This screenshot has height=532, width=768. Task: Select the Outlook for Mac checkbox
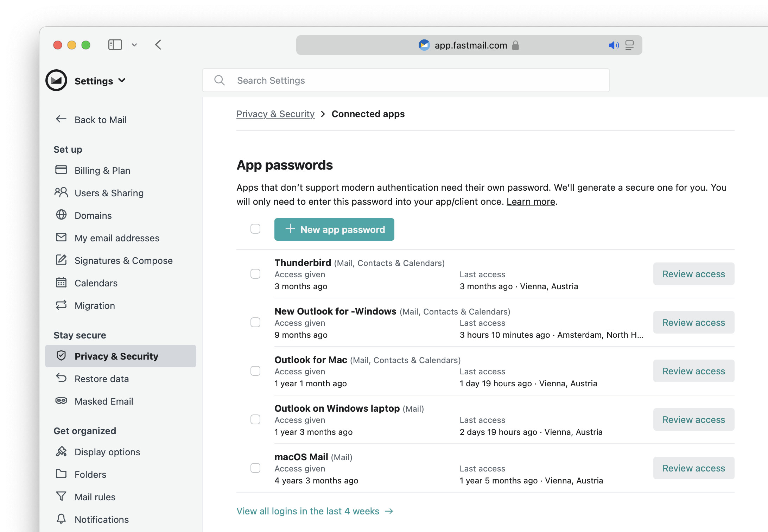[255, 371]
